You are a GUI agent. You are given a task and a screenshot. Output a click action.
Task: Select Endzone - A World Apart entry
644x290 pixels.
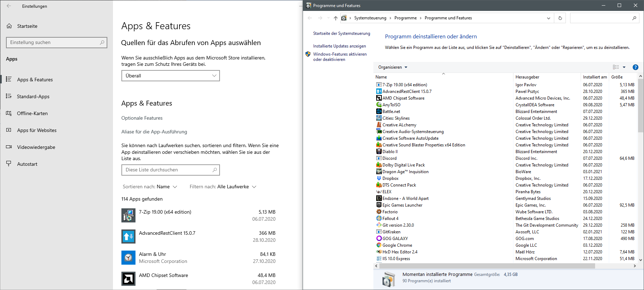point(405,198)
